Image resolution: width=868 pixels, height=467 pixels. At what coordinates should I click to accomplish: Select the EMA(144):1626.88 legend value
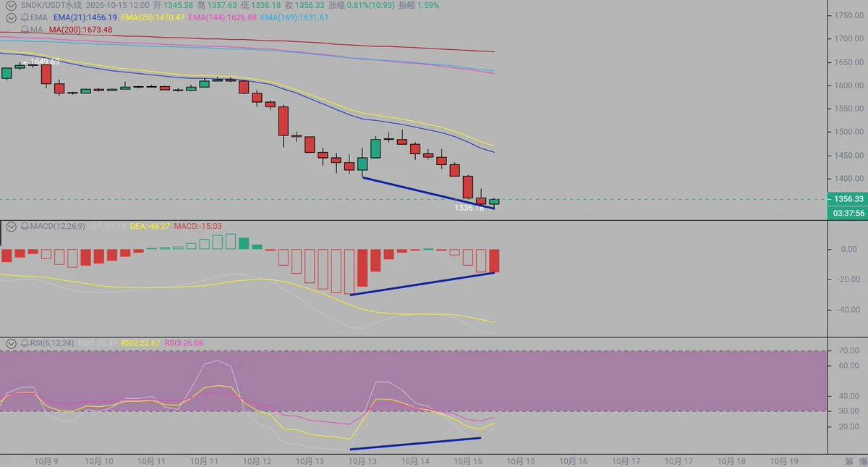(x=224, y=17)
